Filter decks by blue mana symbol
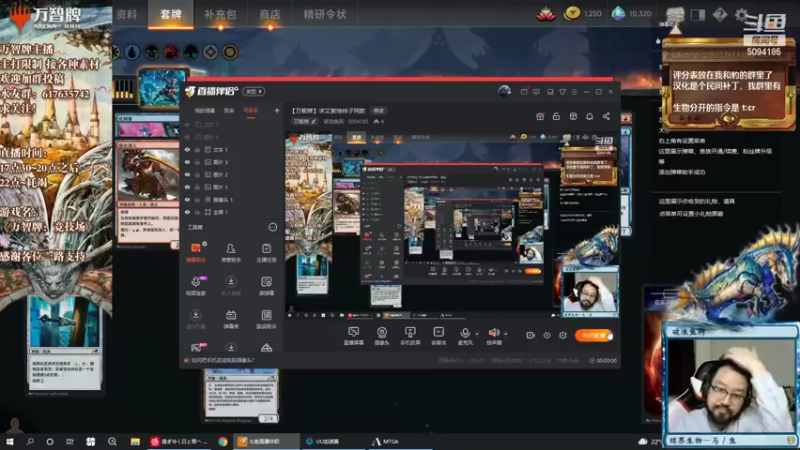 click(132, 52)
